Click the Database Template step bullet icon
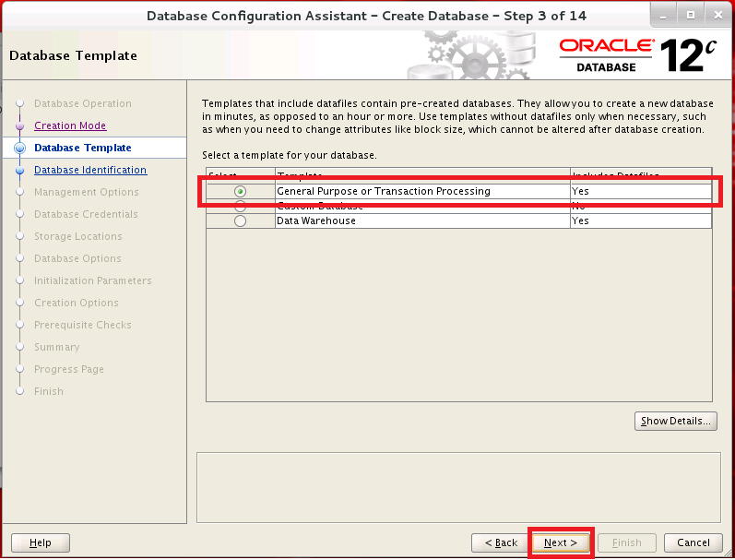Image resolution: width=735 pixels, height=560 pixels. (19, 148)
